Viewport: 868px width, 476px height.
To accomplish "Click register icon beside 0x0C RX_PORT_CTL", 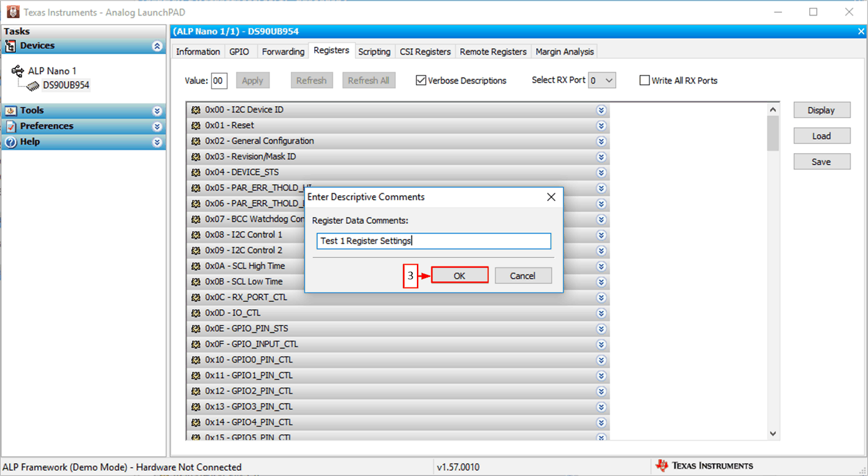I will tap(195, 297).
